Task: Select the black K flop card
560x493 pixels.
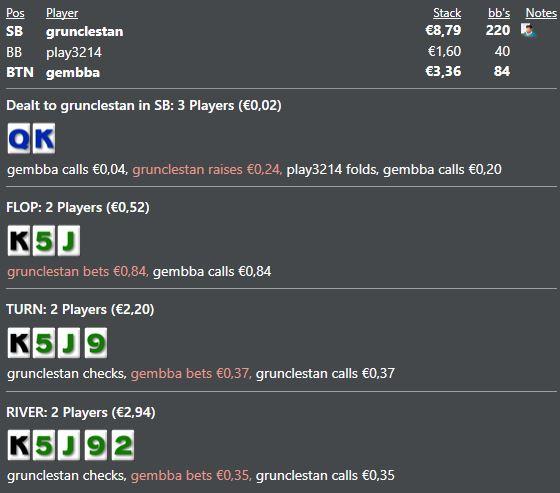Action: (x=19, y=240)
